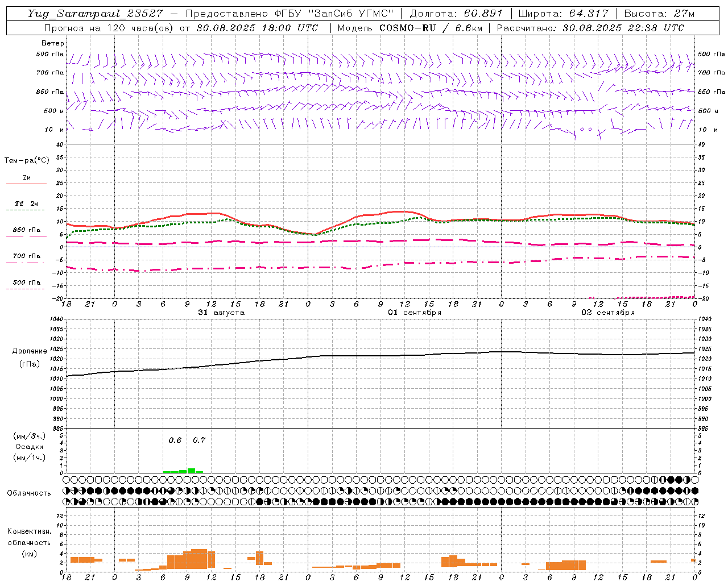Click the 01 сентября date label
Screen dimensions: 728x582
(415, 313)
